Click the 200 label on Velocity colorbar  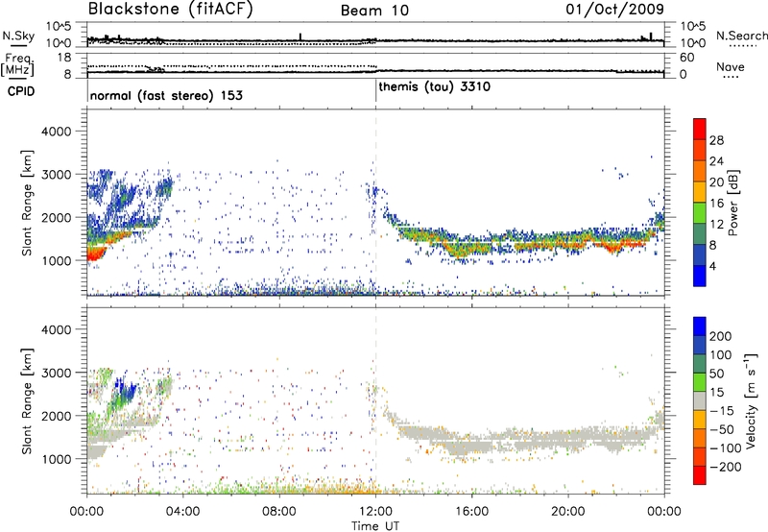721,336
